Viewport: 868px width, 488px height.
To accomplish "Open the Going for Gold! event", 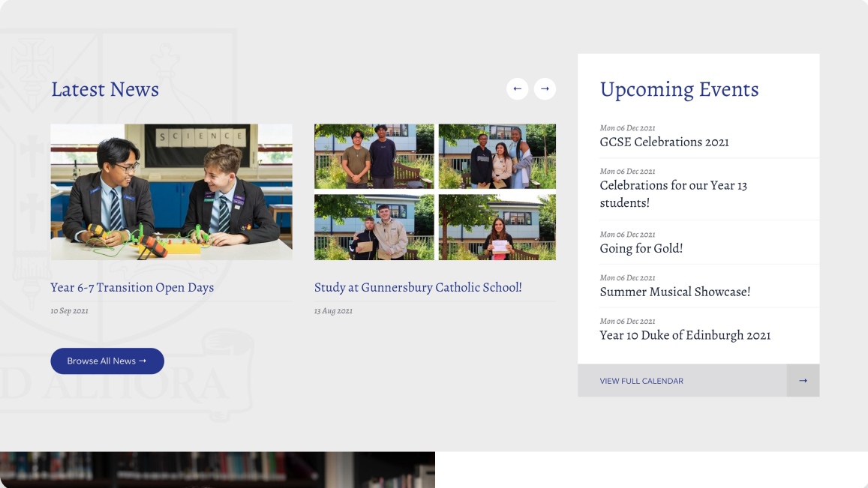I will (641, 248).
